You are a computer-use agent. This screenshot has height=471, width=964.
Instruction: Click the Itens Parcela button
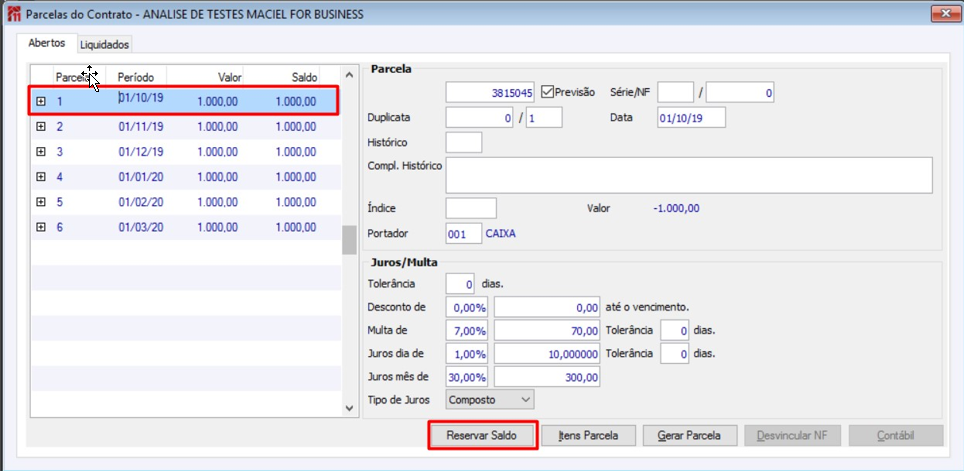tap(588, 436)
